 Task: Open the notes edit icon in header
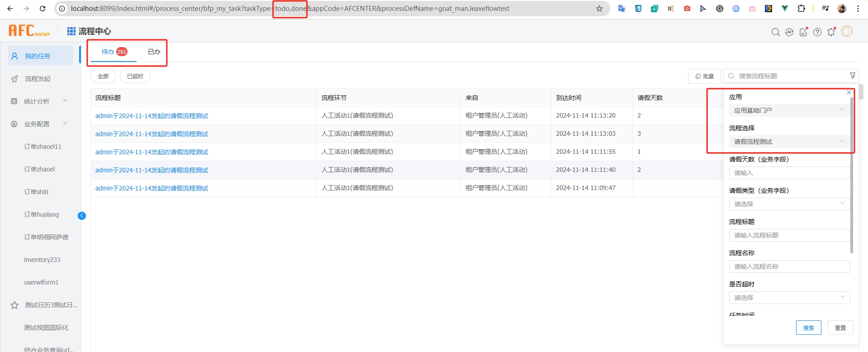[x=803, y=32]
